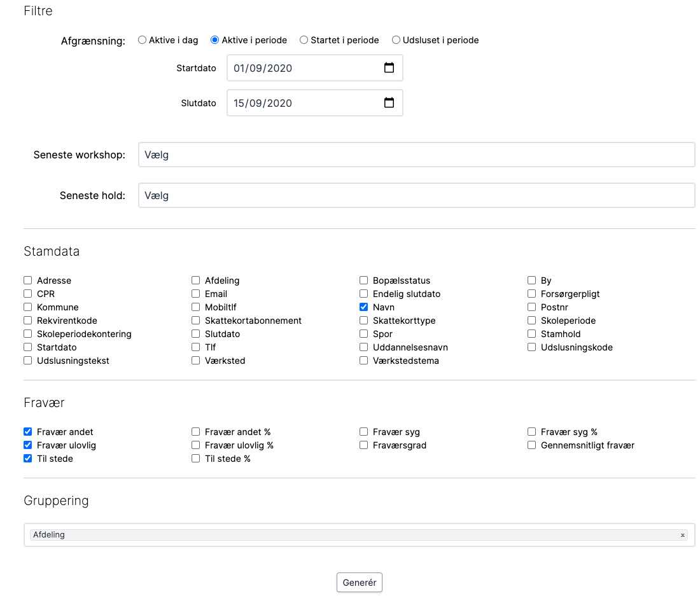700x596 pixels.
Task: Check the Forsørgerpligt checkbox
Action: [x=532, y=293]
